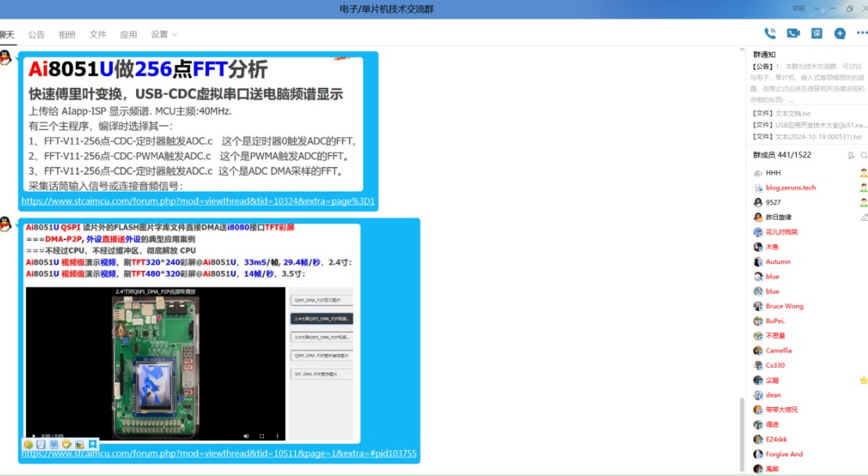
Task: Click the pencil edit icon beside 昨日旋律
Action: point(863,217)
